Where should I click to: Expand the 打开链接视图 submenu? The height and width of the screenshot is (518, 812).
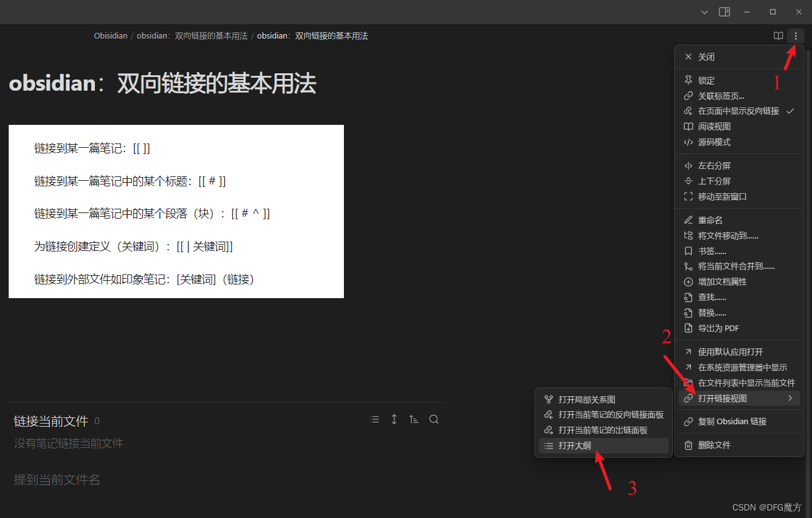click(739, 398)
